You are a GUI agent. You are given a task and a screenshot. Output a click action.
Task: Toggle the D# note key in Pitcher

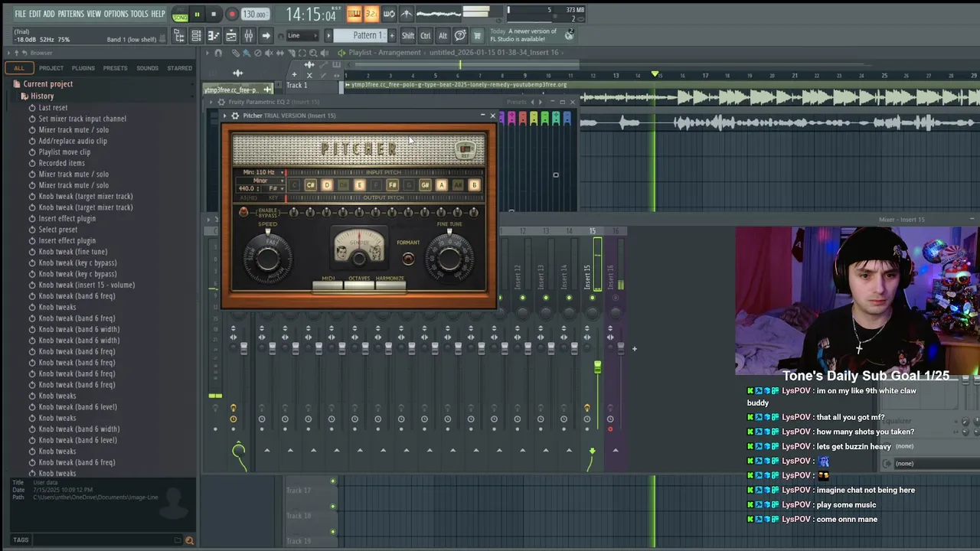344,185
